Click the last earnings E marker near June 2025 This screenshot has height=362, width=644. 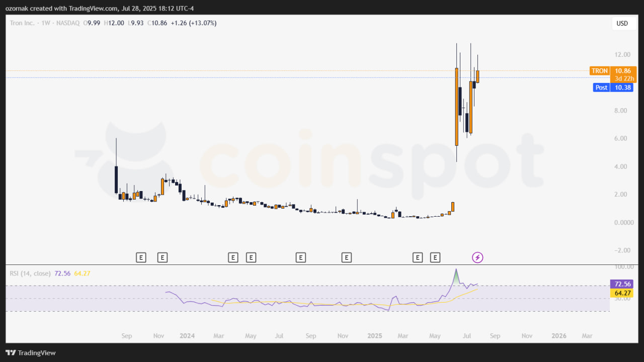point(435,257)
